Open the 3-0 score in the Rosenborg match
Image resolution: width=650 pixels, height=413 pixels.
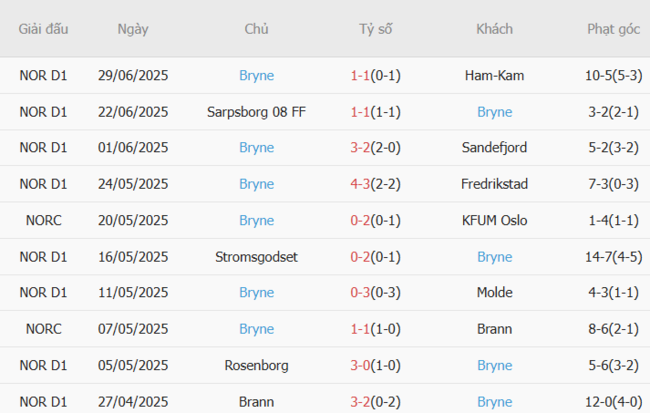click(359, 366)
